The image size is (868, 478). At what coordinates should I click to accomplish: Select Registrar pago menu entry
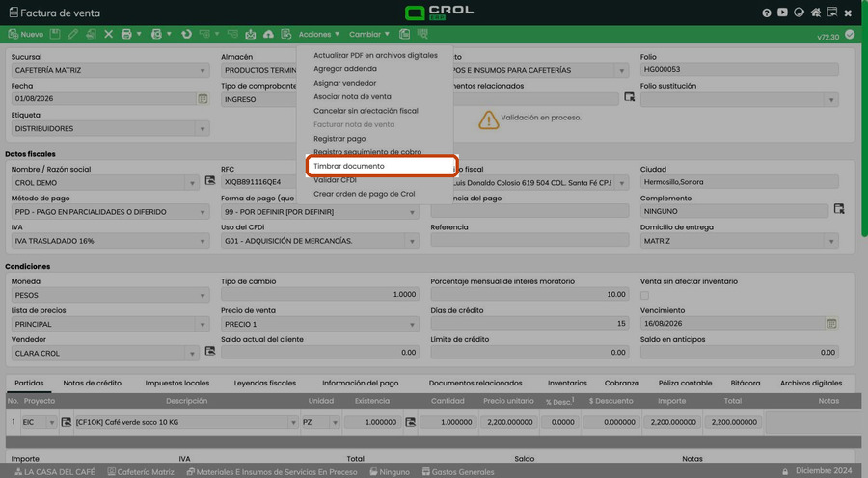coord(339,139)
